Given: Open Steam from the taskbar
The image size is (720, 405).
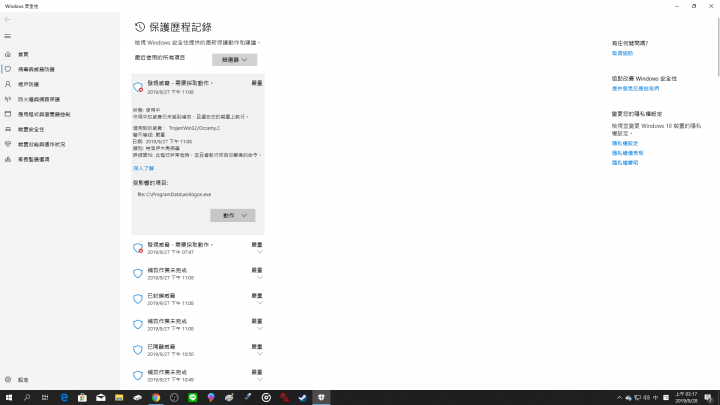Looking at the screenshot, I should (x=303, y=398).
